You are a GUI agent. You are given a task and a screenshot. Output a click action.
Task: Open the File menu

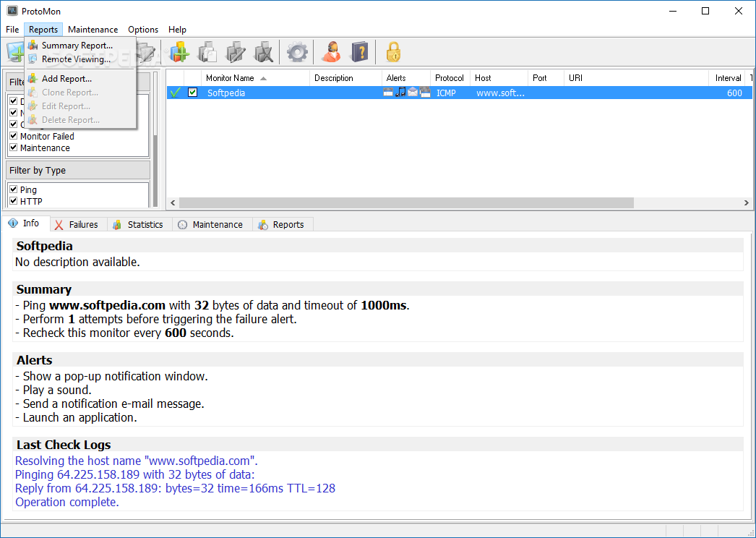(12, 30)
